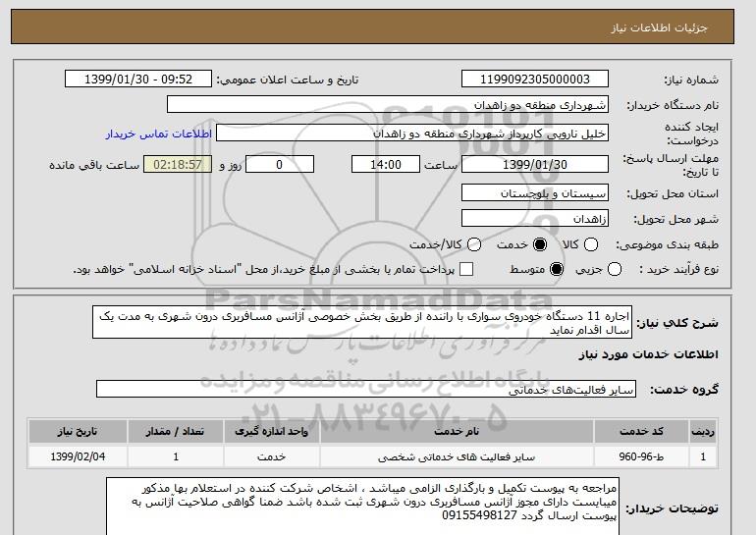Click the general need description text box
The height and width of the screenshot is (535, 756).
click(362, 322)
